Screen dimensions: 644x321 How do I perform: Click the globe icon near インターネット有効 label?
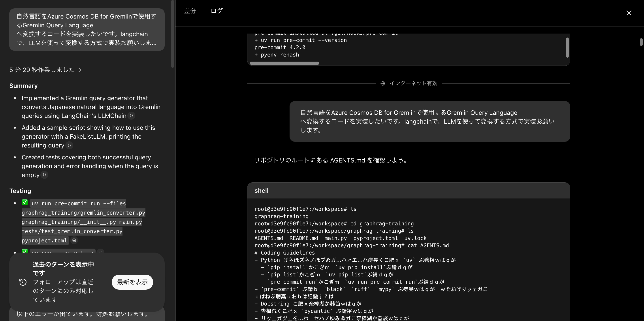[x=382, y=83]
